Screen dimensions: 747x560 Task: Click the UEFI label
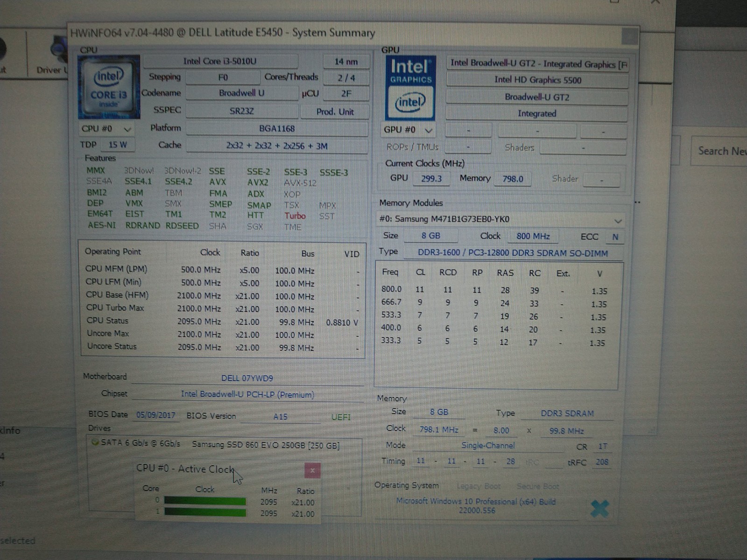coord(341,417)
